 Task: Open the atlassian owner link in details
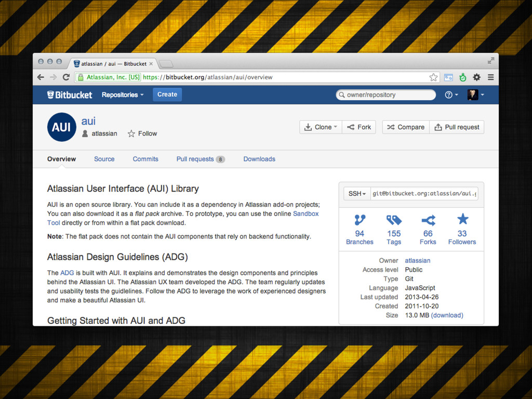click(x=418, y=261)
